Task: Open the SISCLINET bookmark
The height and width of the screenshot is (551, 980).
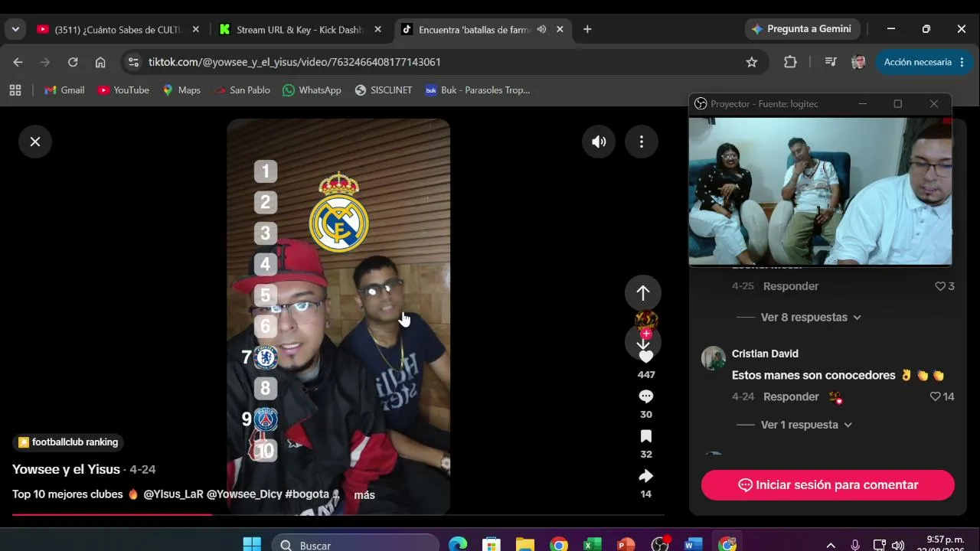Action: (x=384, y=90)
